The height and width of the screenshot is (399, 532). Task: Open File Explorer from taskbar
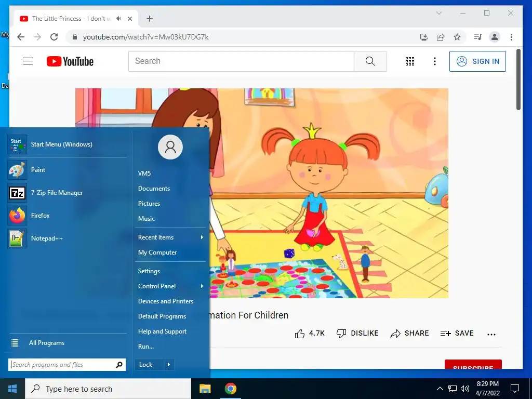coord(205,389)
